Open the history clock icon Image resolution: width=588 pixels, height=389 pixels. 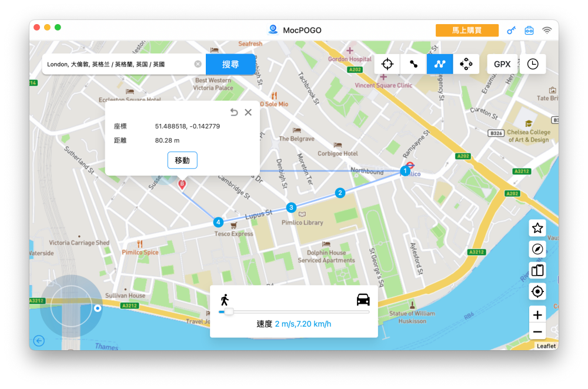(533, 64)
